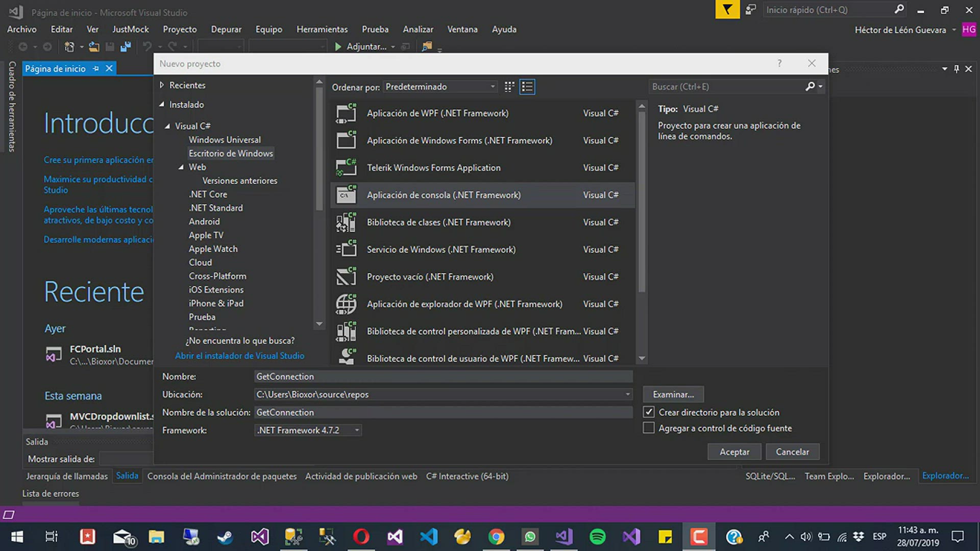Switch to Consola del Administrador de paquetes tab
The height and width of the screenshot is (551, 980).
[222, 476]
